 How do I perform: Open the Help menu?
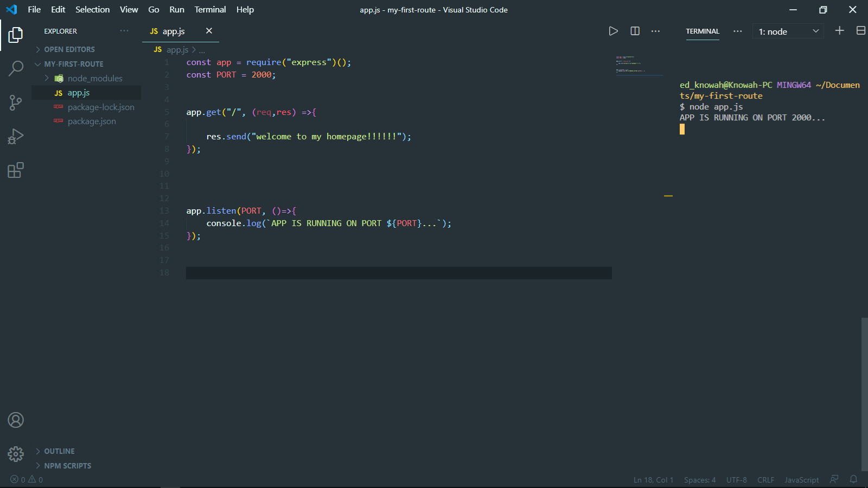(245, 10)
